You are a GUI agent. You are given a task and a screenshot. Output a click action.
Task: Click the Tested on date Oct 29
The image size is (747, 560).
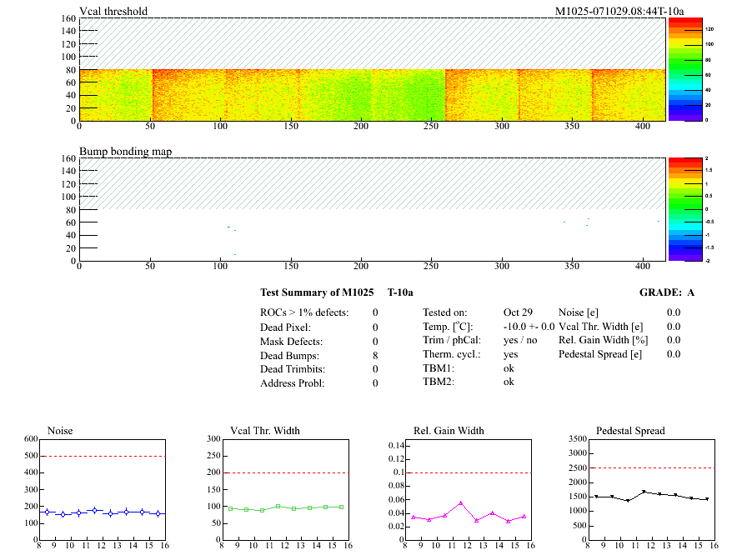point(518,312)
